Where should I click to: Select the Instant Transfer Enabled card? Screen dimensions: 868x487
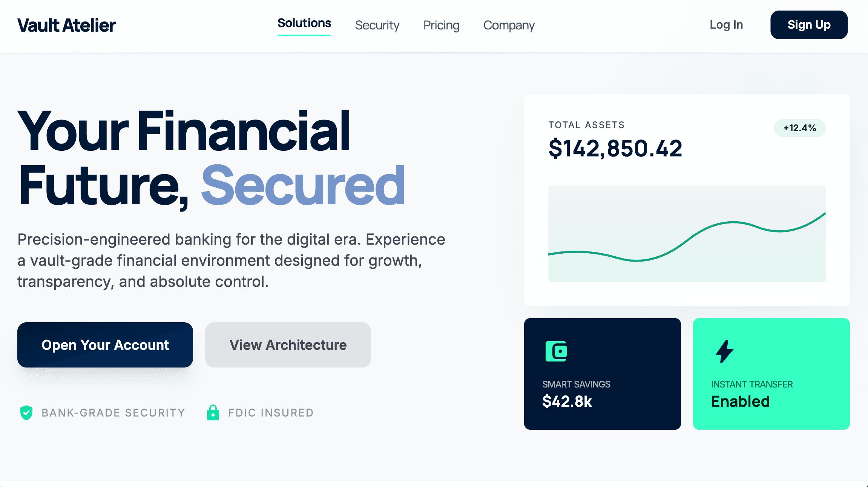tap(771, 392)
